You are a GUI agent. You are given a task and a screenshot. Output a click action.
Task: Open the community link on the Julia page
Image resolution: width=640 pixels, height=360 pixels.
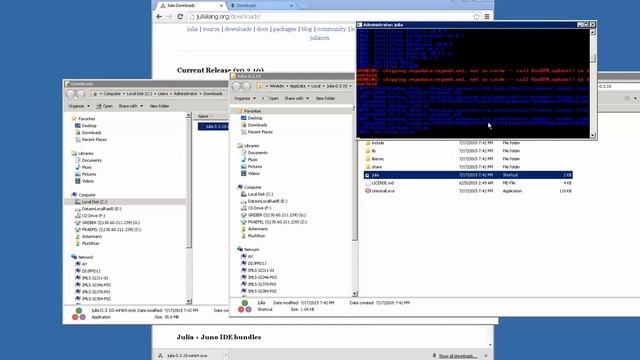click(331, 29)
